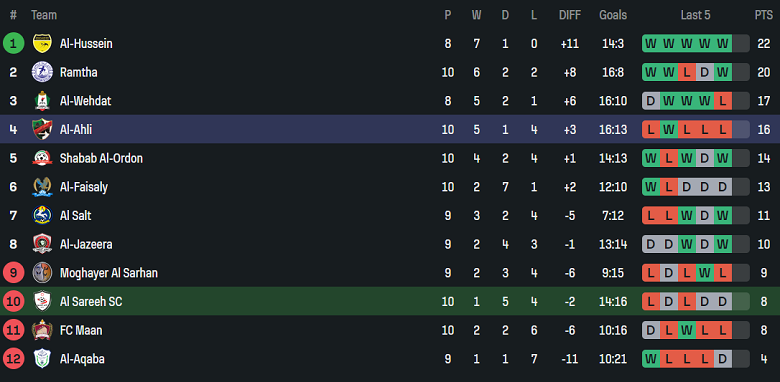The height and width of the screenshot is (382, 780).
Task: Click the Al-Aqaba shield logo
Action: tap(42, 359)
